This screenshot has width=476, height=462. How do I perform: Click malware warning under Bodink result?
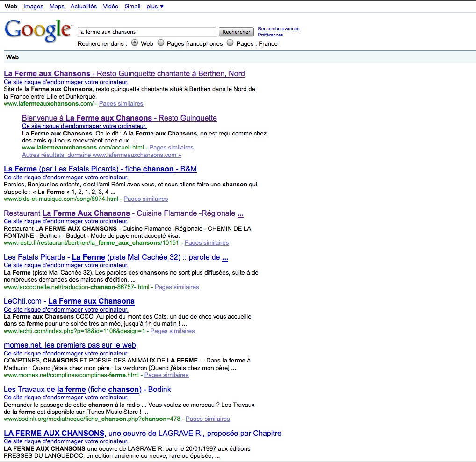tap(66, 398)
